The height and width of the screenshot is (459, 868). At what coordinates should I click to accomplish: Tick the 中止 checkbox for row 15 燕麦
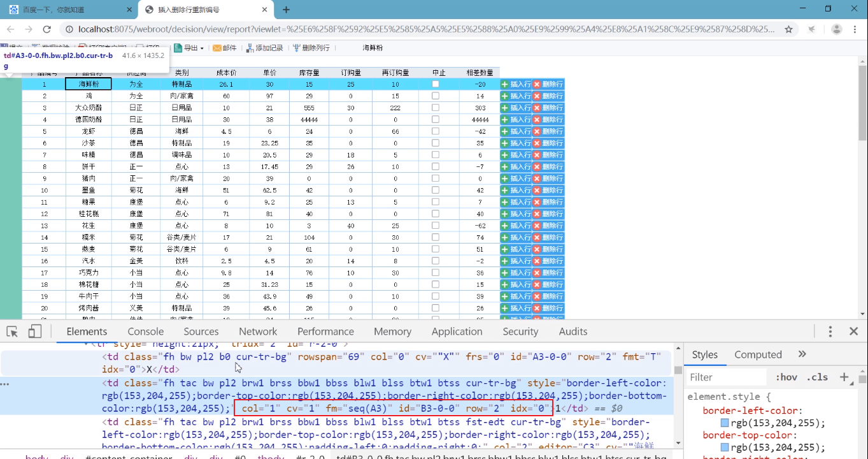pyautogui.click(x=436, y=249)
